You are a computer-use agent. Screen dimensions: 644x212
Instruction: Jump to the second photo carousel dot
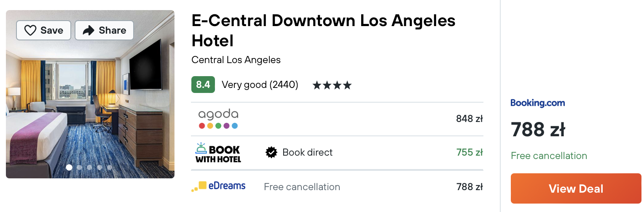pos(79,167)
